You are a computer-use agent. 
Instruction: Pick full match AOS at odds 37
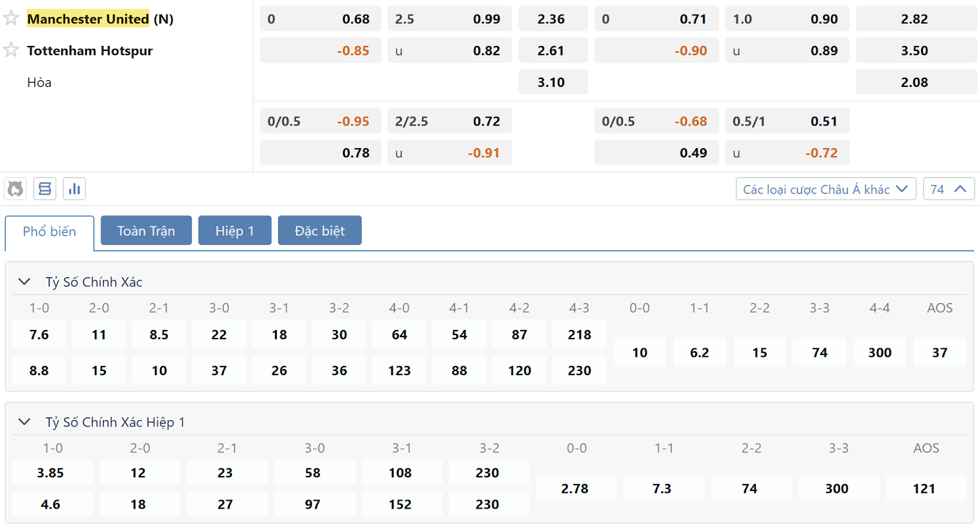(940, 353)
